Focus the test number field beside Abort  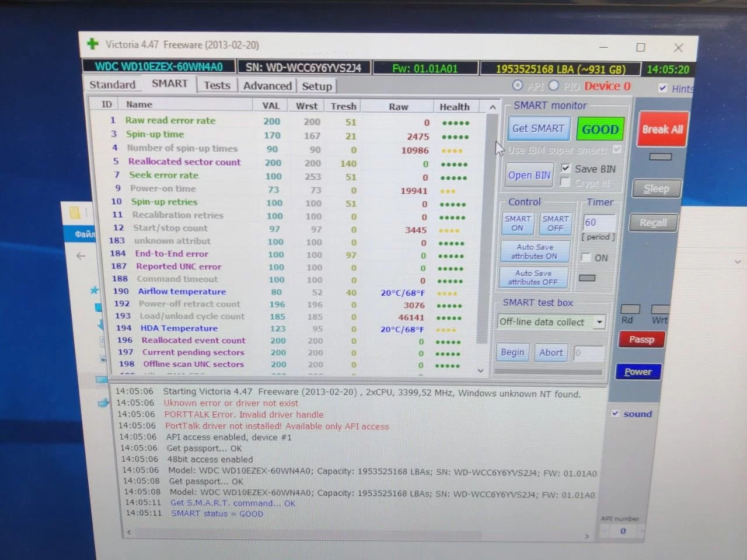coord(588,353)
